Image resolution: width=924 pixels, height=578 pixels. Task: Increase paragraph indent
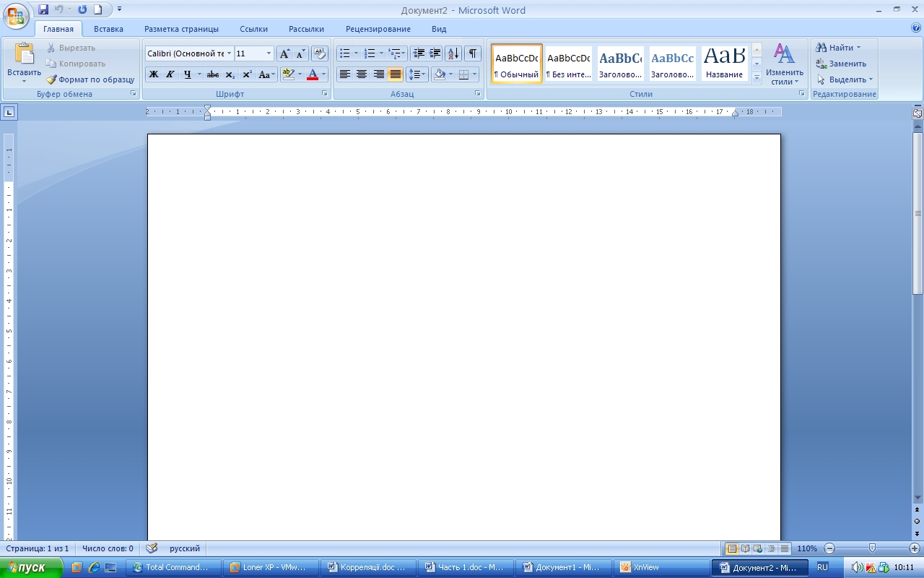coord(435,53)
